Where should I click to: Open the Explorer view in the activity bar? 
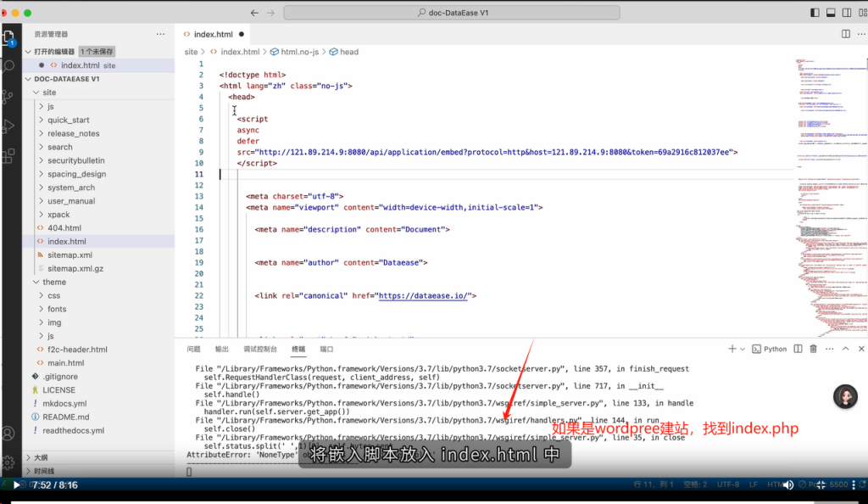click(x=8, y=37)
